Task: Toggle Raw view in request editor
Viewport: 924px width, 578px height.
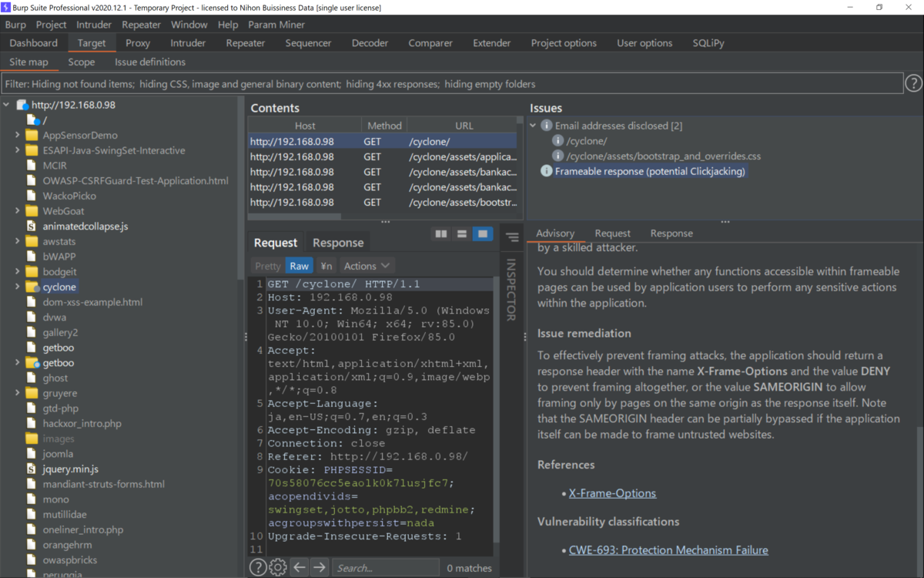Action: click(x=300, y=266)
